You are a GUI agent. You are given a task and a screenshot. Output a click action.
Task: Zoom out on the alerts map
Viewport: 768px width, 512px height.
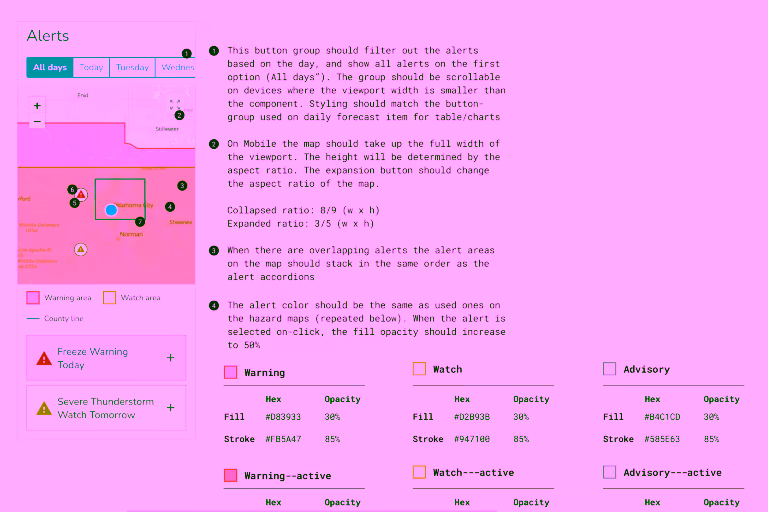click(37, 122)
